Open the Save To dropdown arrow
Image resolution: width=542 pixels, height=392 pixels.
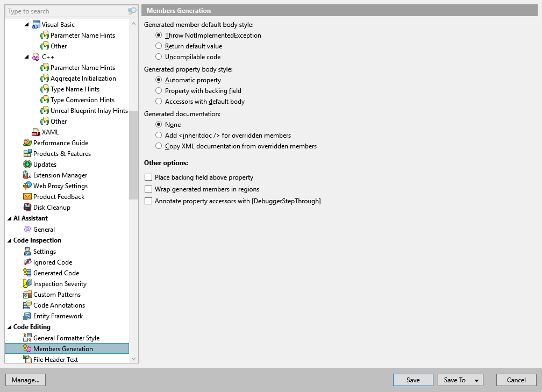476,380
